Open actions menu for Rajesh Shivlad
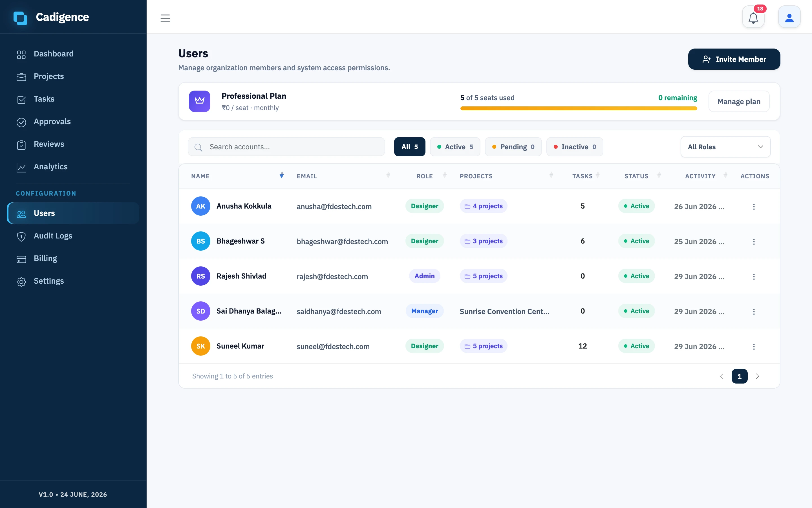The image size is (812, 508). pyautogui.click(x=754, y=276)
